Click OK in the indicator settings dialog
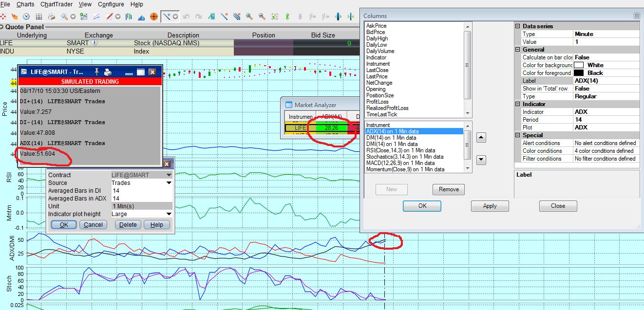 click(64, 225)
